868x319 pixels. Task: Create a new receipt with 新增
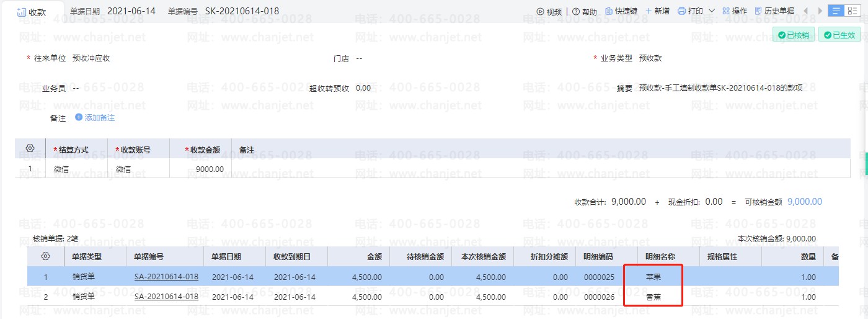coord(657,11)
